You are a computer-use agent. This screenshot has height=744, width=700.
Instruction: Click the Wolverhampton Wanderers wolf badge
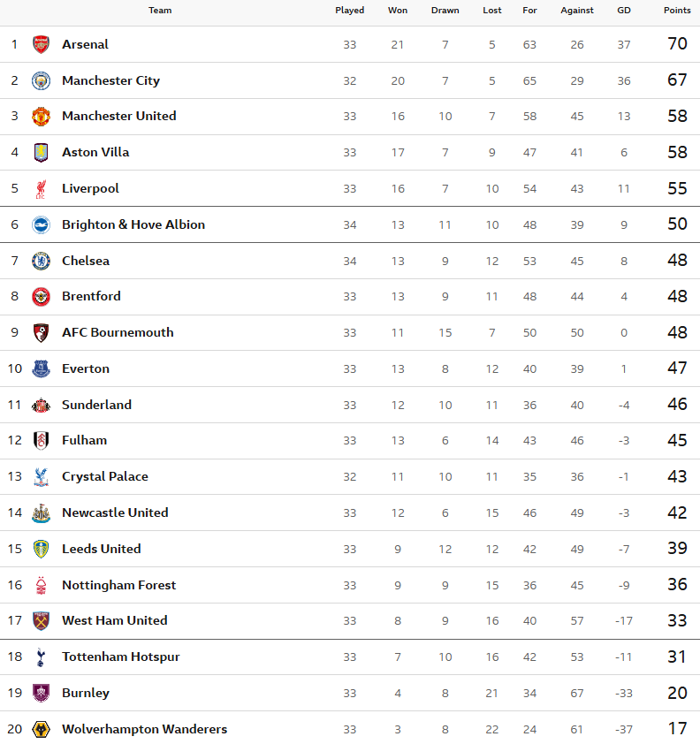pyautogui.click(x=41, y=729)
